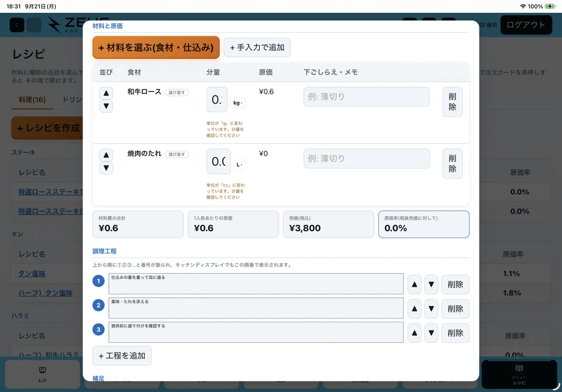
Task: Select the 材料費の合計 ¥0.6 box
Action: pyautogui.click(x=138, y=224)
